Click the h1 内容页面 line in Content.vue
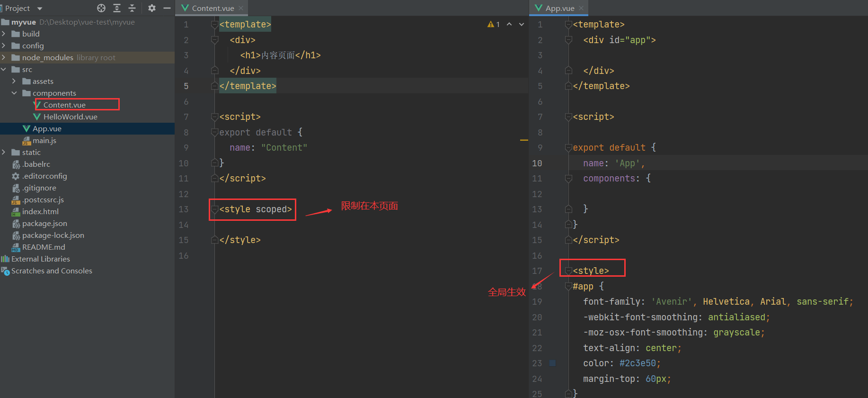The height and width of the screenshot is (398, 868). (280, 55)
